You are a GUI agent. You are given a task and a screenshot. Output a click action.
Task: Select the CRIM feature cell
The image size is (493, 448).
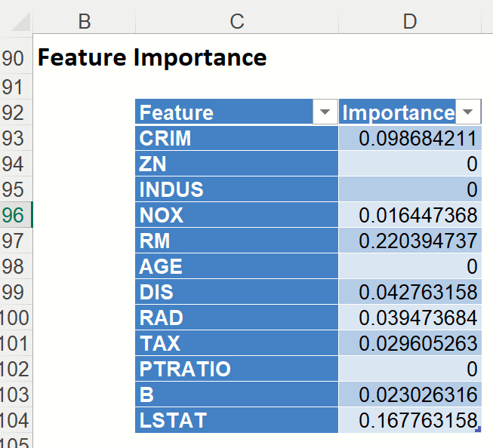point(237,139)
